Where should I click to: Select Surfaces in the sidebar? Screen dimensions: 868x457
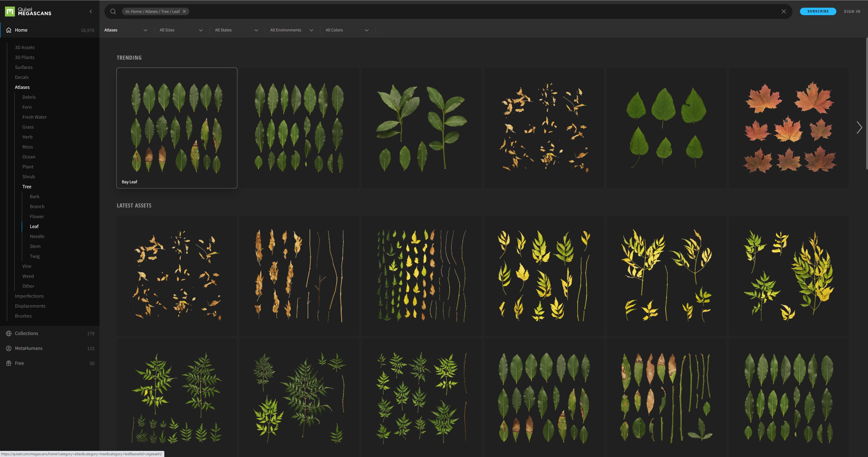(x=24, y=67)
